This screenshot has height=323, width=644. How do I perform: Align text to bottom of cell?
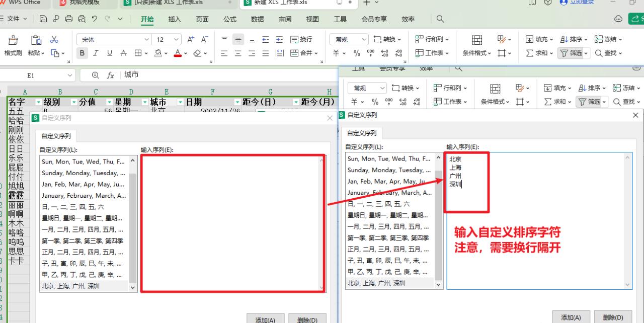click(x=252, y=39)
